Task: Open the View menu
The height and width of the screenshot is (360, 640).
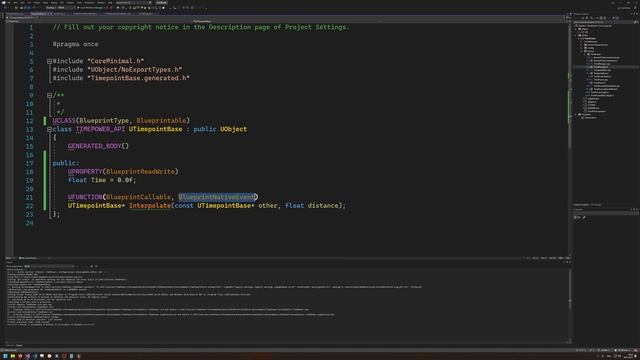Action: click(22, 2)
